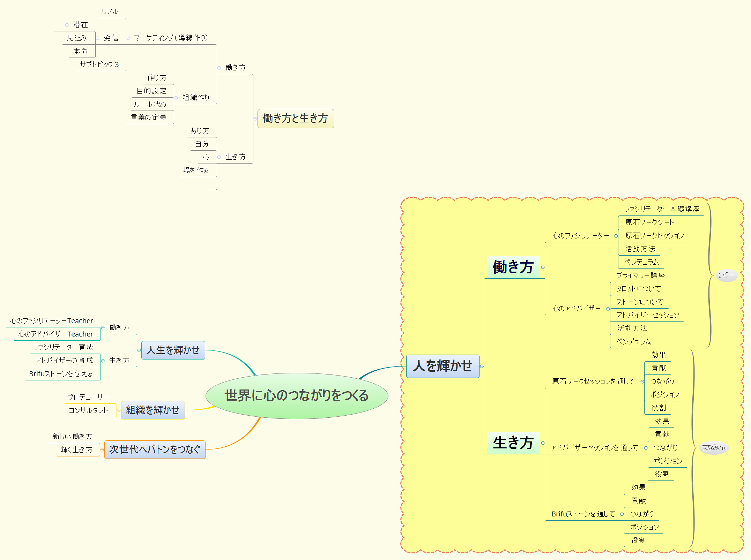
Task: Collapse the 組織作り branch minus icon
Action: click(x=177, y=98)
